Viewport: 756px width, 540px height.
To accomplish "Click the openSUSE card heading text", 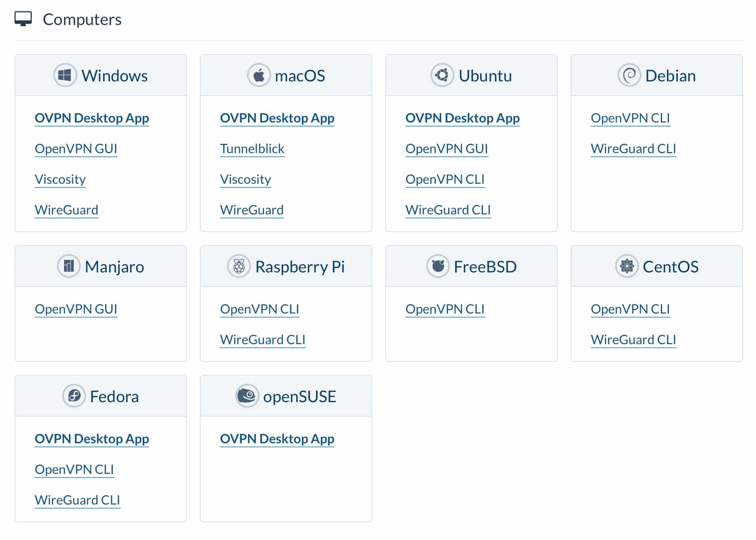I will [299, 397].
